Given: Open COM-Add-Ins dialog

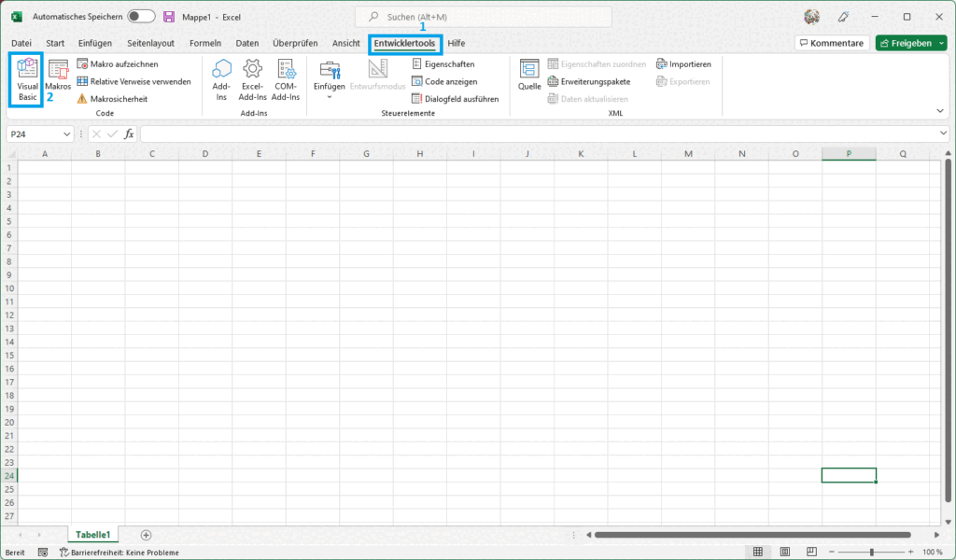Looking at the screenshot, I should click(286, 80).
